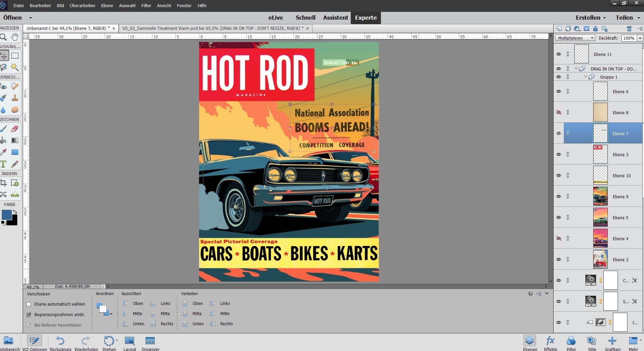Select the Recompose tool with gear
The image size is (644, 351).
15,183
